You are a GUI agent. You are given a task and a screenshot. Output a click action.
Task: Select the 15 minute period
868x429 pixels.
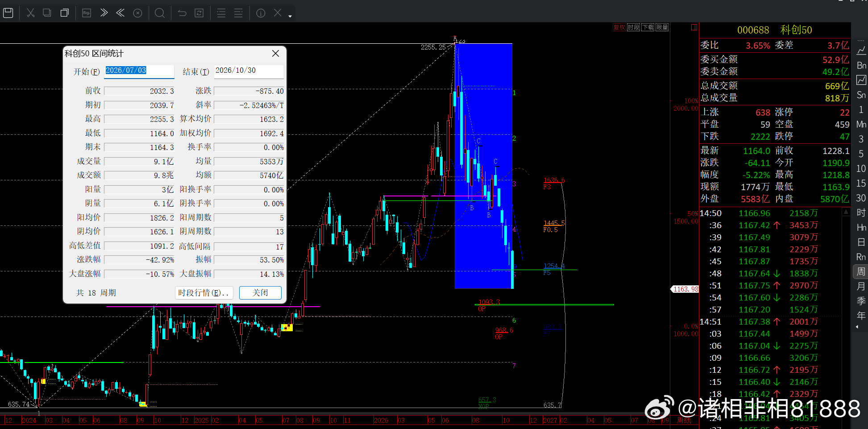pos(861,183)
